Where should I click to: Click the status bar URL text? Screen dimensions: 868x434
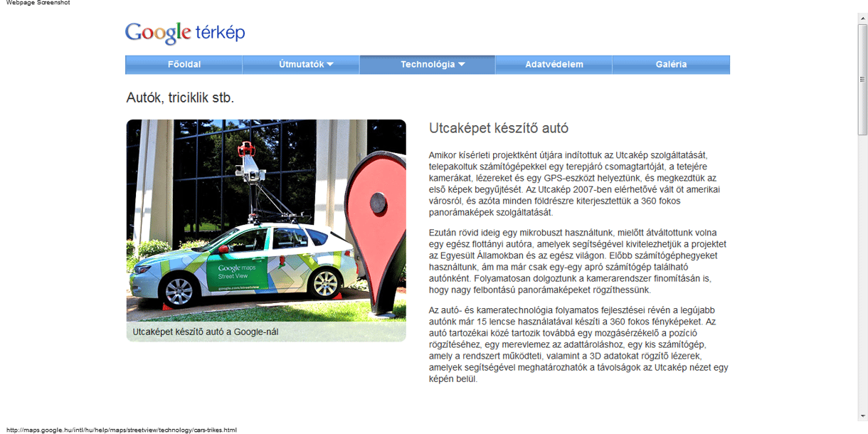(x=121, y=430)
